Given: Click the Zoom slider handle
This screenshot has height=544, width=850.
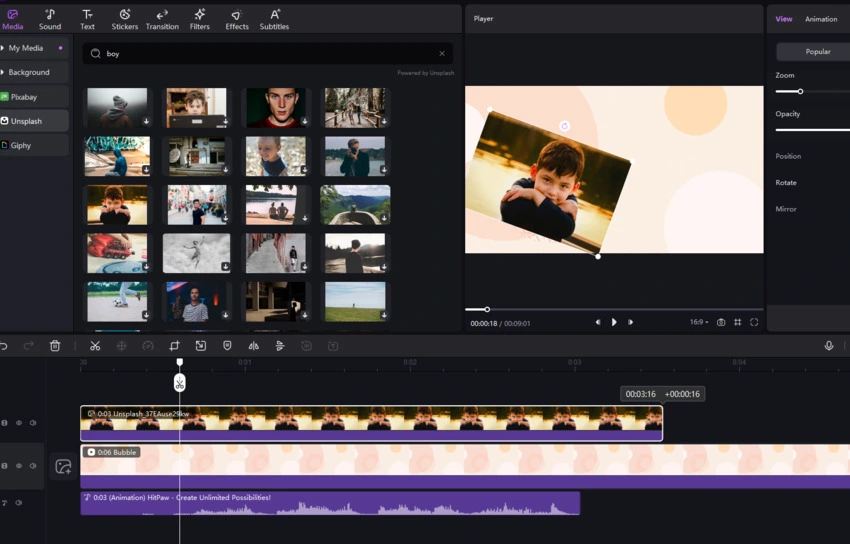Looking at the screenshot, I should click(800, 91).
